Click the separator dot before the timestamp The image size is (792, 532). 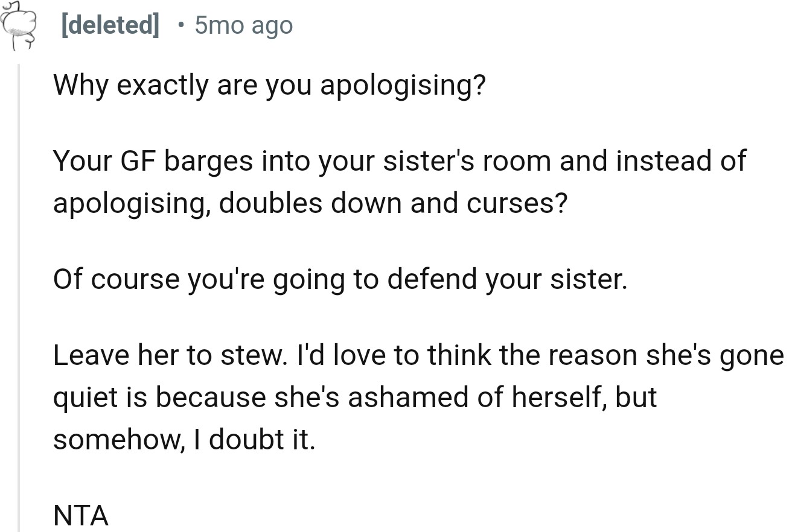tap(181, 25)
